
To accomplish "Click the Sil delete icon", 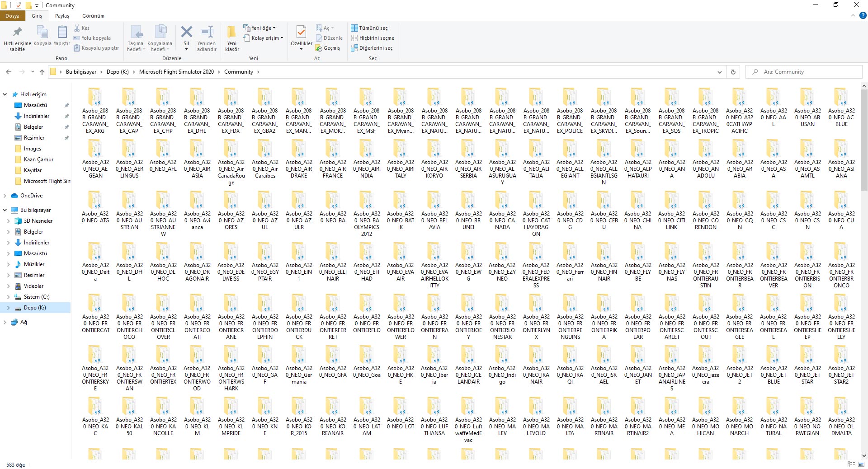I will (x=186, y=36).
